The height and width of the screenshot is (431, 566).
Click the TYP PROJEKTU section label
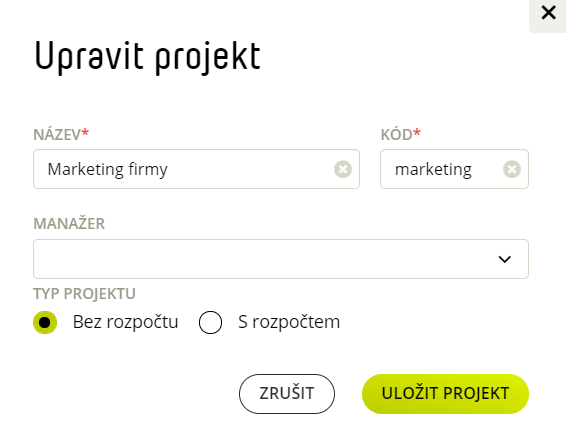point(84,293)
